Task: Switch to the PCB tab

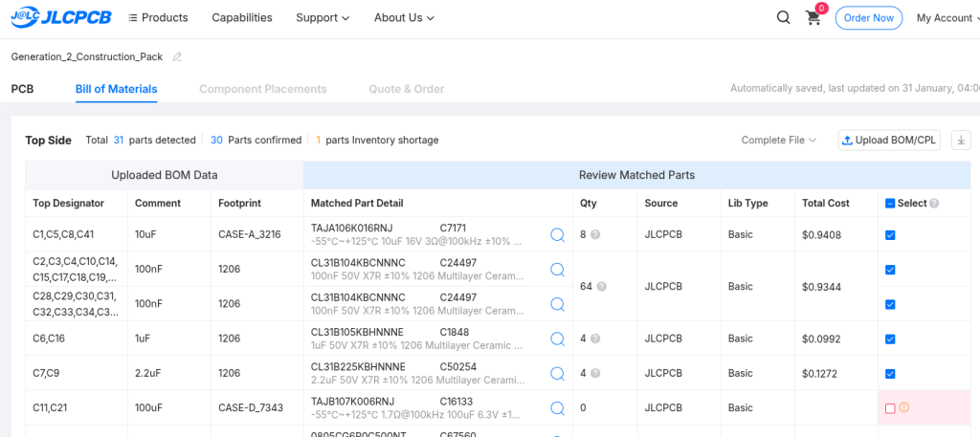Action: point(22,89)
